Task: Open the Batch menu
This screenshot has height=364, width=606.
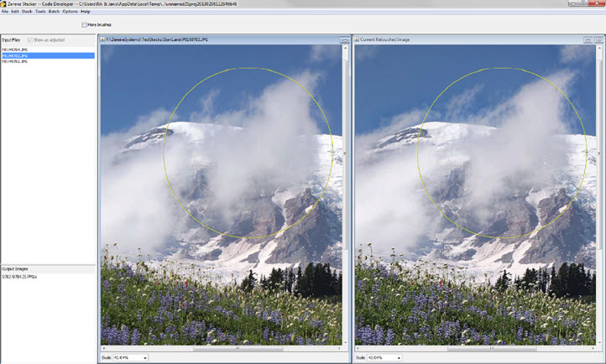Action: 54,11
